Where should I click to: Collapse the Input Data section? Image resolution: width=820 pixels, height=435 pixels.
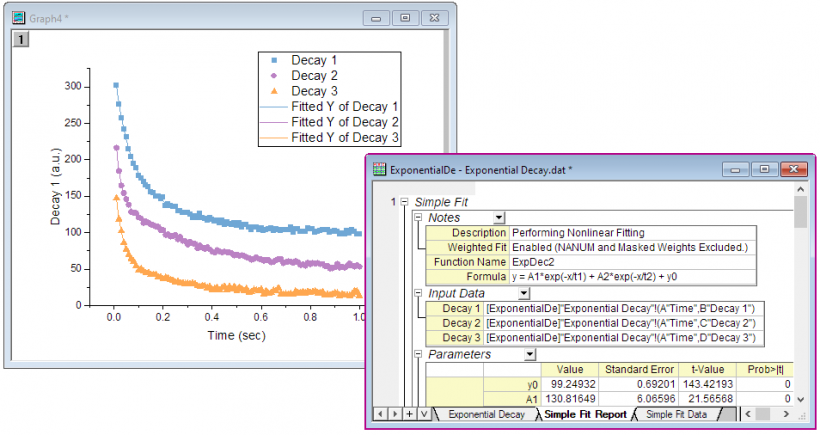[419, 293]
